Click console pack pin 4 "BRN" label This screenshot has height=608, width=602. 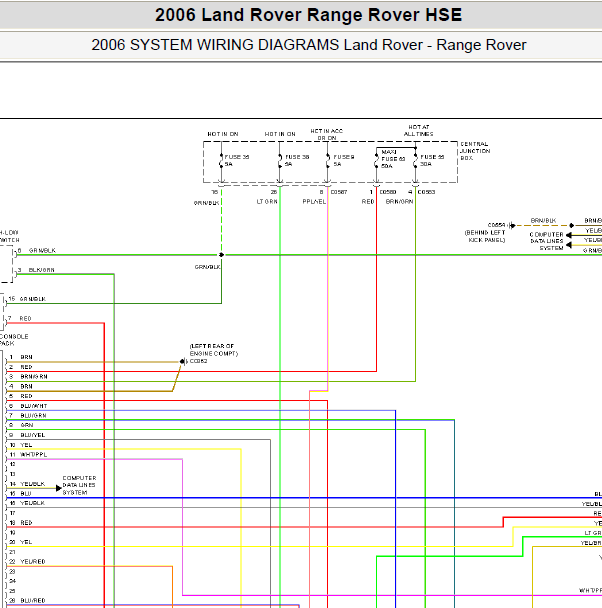tap(26, 387)
